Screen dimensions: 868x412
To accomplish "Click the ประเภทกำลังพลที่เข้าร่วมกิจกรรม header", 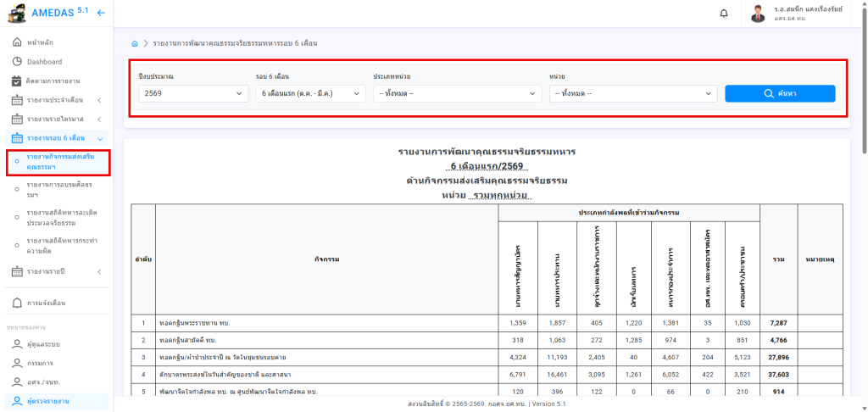I will (629, 213).
